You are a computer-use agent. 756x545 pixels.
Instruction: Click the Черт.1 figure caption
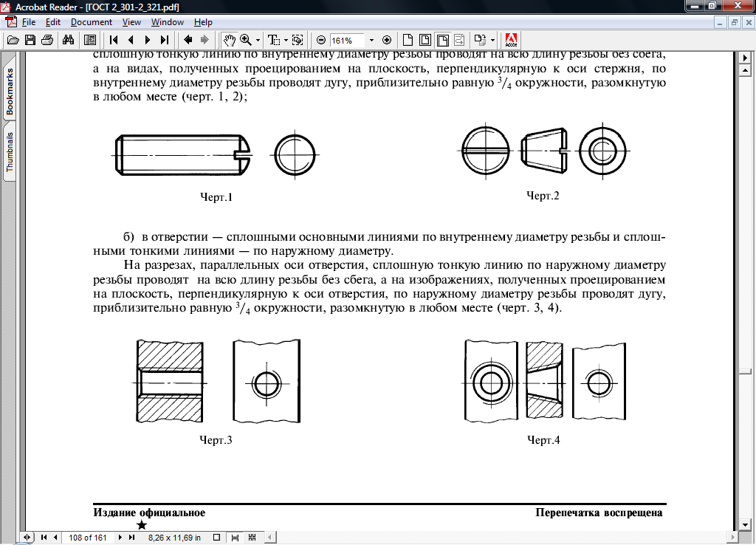(216, 196)
